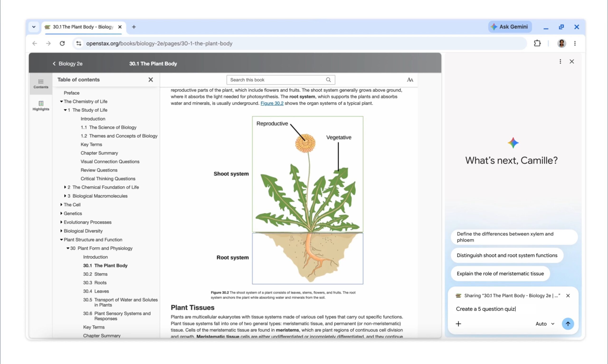Image resolution: width=608 pixels, height=364 pixels.
Task: Remove the shared tab from Gemini prompt
Action: pyautogui.click(x=568, y=296)
